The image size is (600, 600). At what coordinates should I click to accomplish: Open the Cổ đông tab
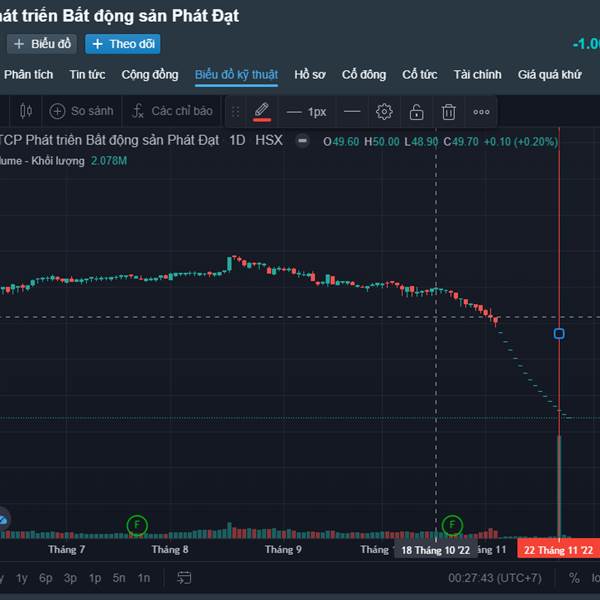click(x=364, y=75)
